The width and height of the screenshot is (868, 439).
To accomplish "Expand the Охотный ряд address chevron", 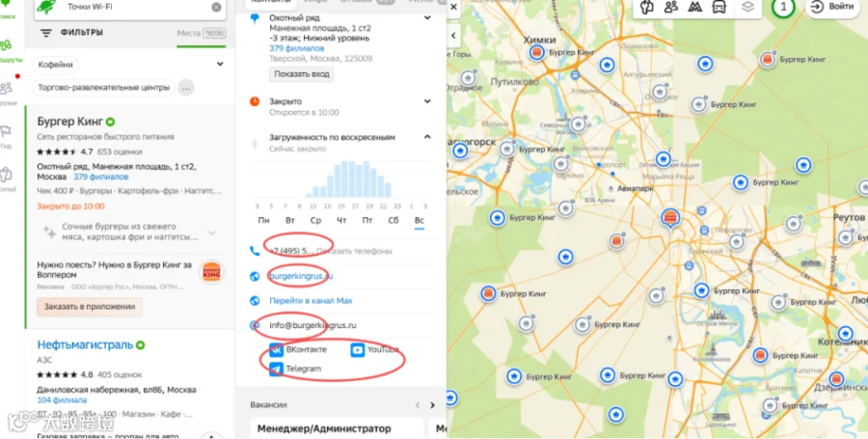I will [427, 17].
